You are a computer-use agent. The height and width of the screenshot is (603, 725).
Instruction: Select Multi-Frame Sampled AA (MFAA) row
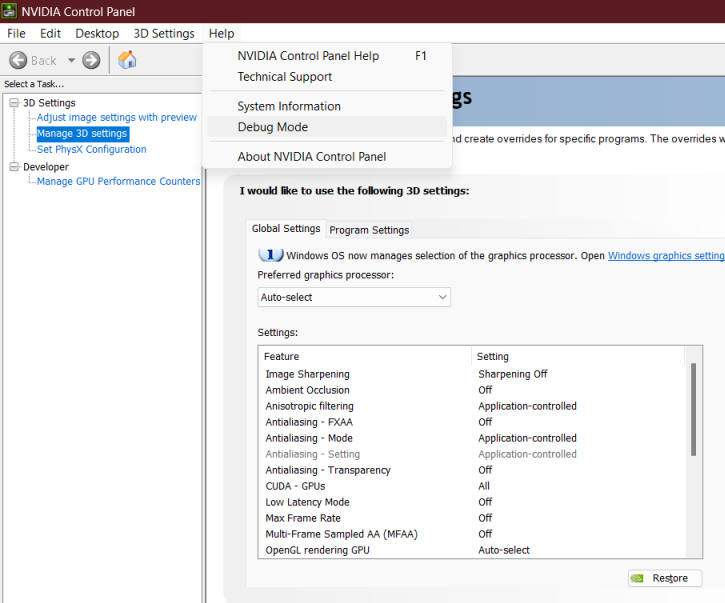(x=472, y=534)
